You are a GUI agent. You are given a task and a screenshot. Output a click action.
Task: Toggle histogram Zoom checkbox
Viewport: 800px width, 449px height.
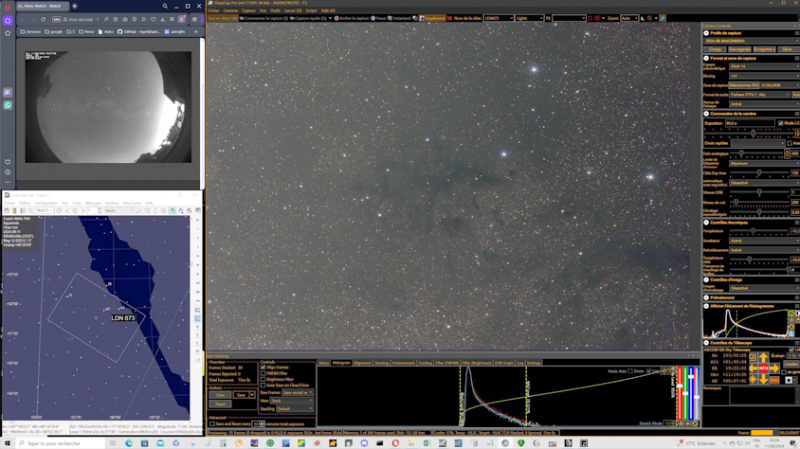(x=630, y=371)
